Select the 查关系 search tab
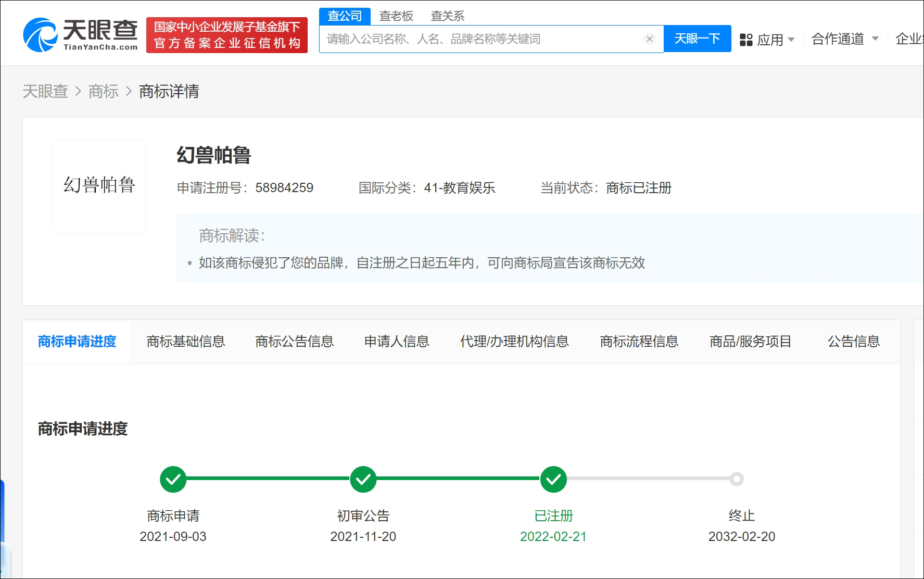 [447, 16]
